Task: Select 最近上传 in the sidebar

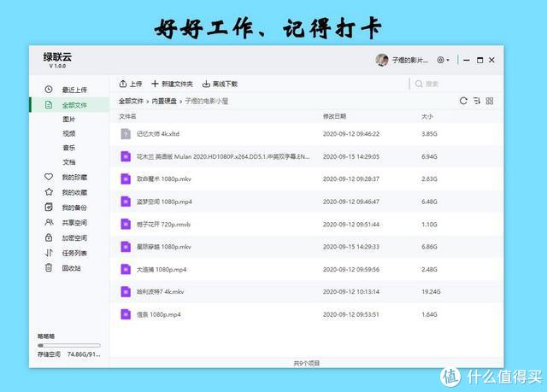Action: [x=74, y=90]
